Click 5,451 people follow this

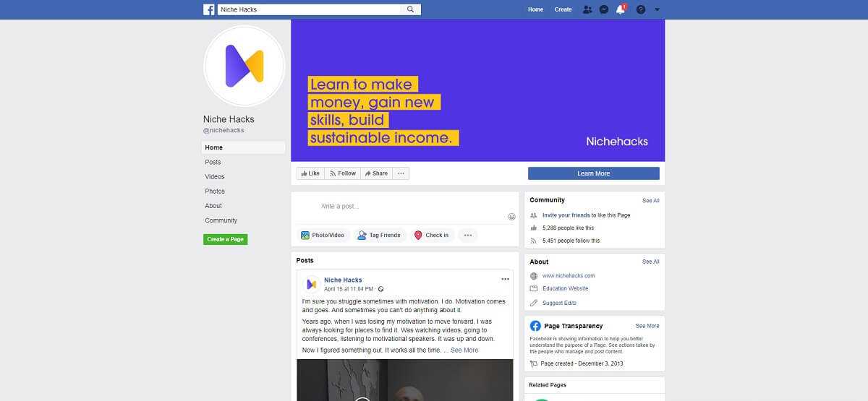[571, 241]
